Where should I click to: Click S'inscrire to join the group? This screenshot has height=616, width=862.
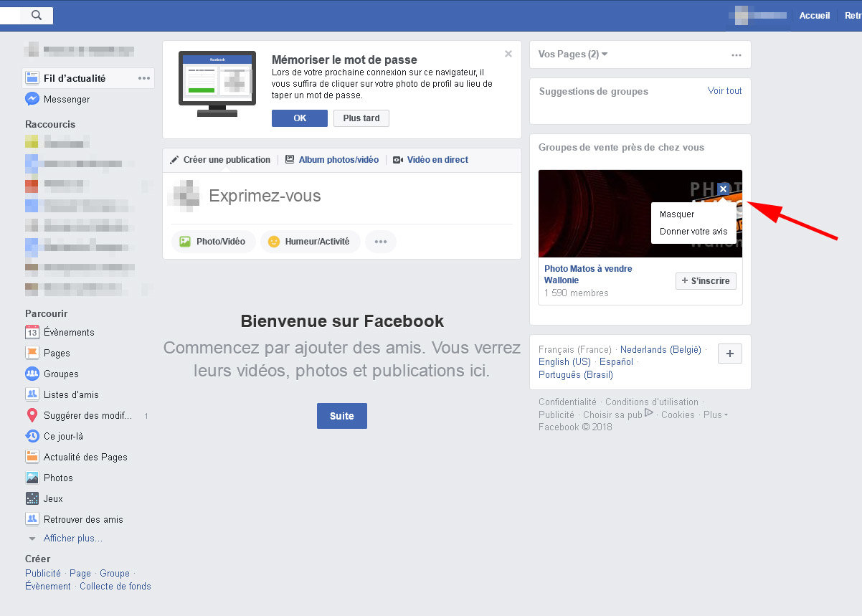[706, 281]
